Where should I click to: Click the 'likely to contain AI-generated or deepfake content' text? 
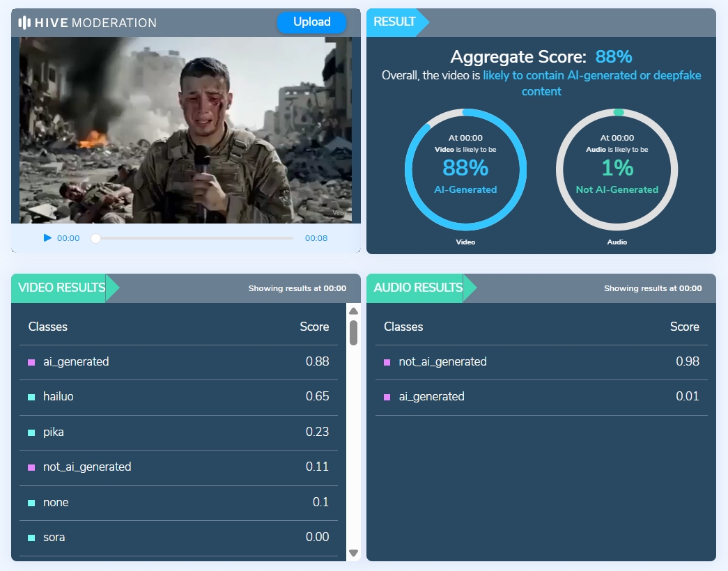(x=592, y=83)
